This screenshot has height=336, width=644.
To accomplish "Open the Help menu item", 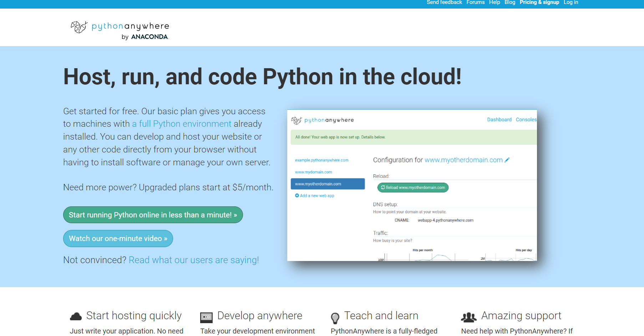I will [495, 2].
